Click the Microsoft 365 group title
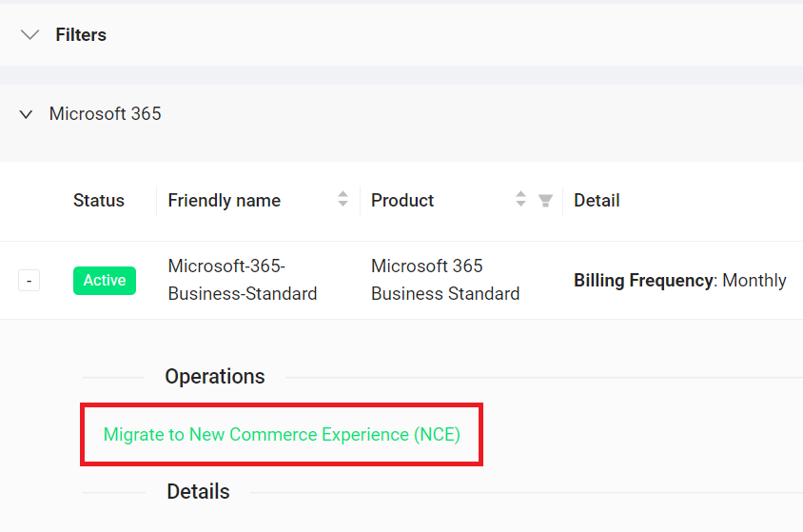803x532 pixels. pyautogui.click(x=106, y=113)
